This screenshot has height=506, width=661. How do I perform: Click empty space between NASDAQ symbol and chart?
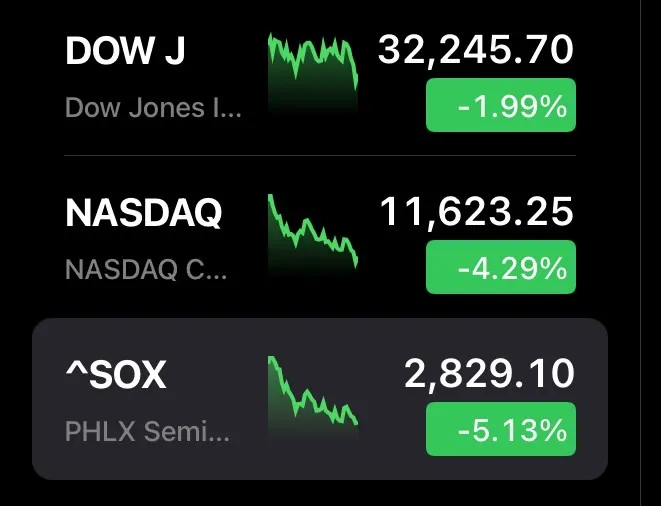click(246, 214)
